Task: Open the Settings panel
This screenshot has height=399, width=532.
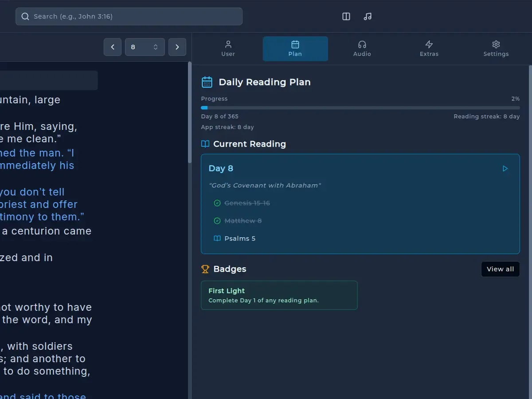Action: [x=496, y=49]
